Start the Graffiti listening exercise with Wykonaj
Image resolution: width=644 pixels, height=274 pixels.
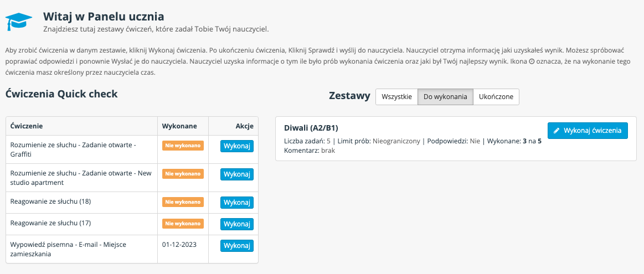click(237, 146)
